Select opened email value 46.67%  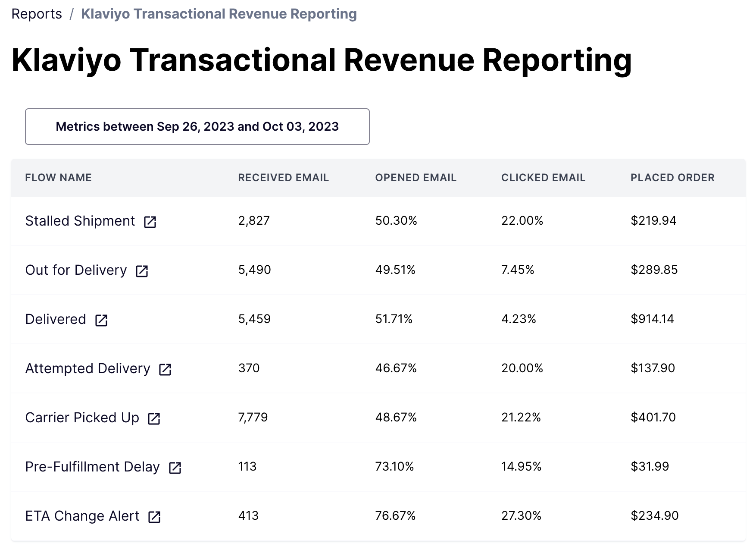click(396, 368)
